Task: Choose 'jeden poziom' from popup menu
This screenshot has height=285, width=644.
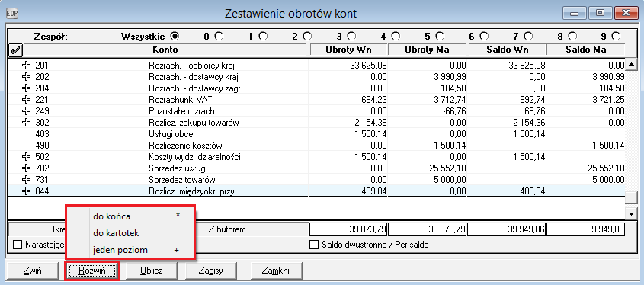Action: pyautogui.click(x=130, y=250)
